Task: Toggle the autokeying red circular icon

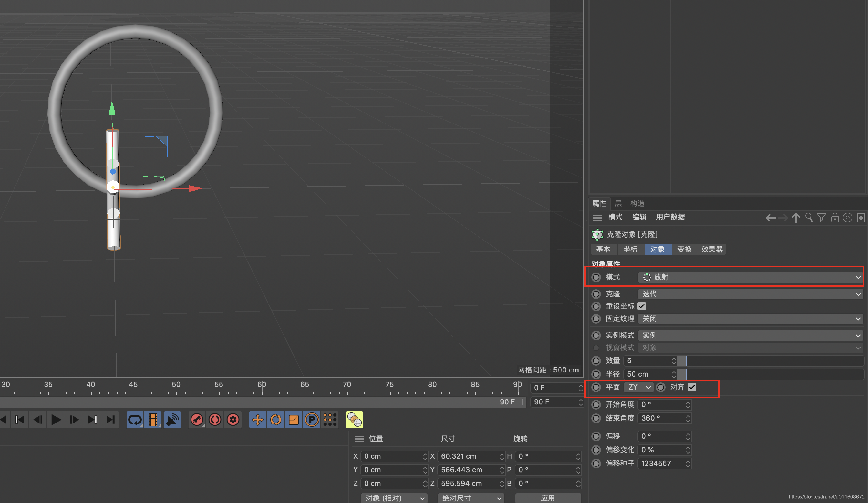Action: pos(215,420)
